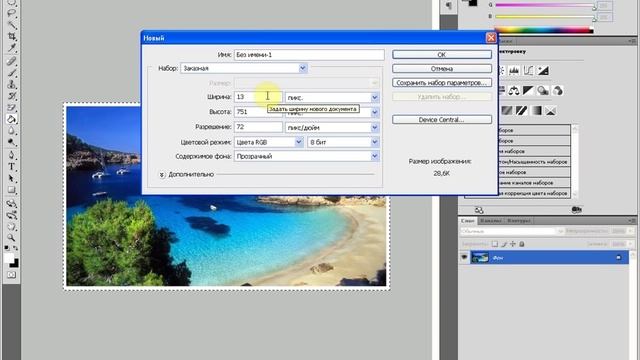Select the Brush tool
Viewport: 640px width, 360px height.
tap(11, 73)
